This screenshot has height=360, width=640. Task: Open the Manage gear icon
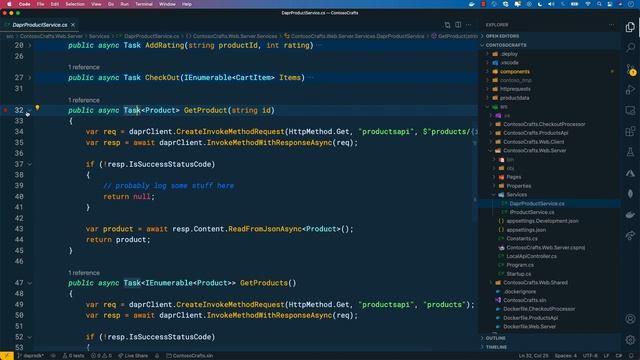click(630, 340)
